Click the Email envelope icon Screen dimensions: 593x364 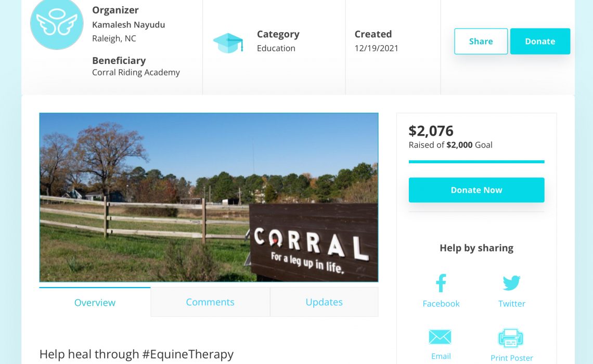[440, 337]
